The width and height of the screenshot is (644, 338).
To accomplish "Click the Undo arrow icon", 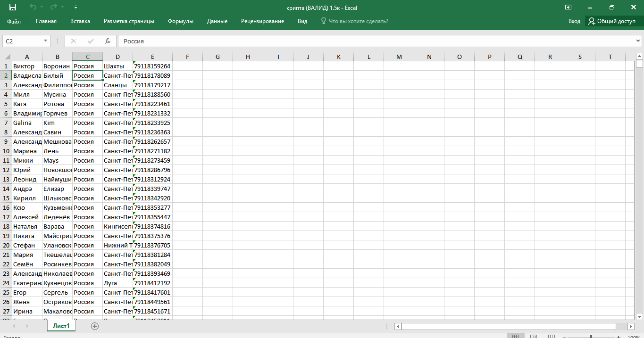I will coord(33,7).
